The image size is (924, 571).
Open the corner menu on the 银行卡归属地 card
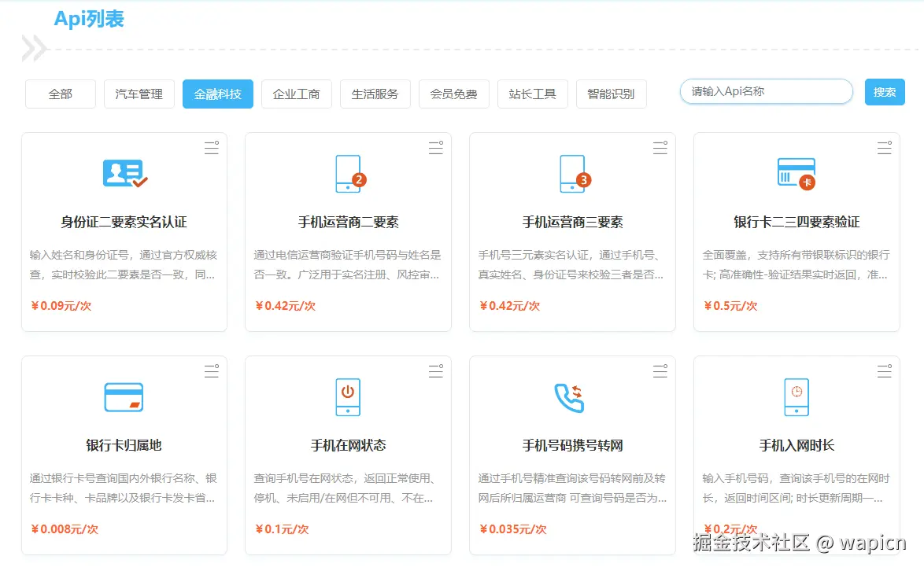point(211,371)
